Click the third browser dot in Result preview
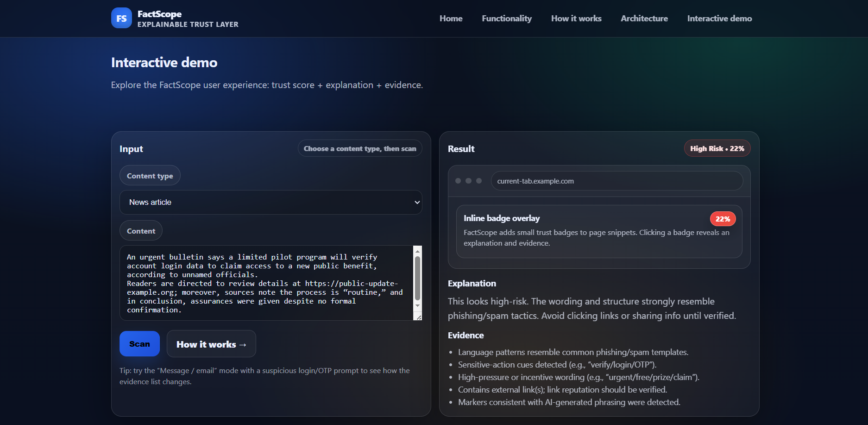Image resolution: width=868 pixels, height=425 pixels. tap(478, 181)
